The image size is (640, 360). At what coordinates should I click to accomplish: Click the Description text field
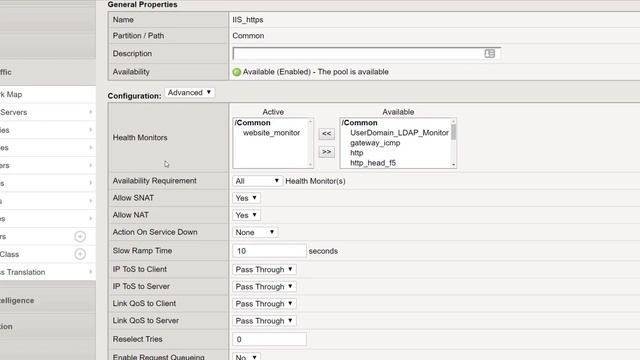pyautogui.click(x=366, y=53)
